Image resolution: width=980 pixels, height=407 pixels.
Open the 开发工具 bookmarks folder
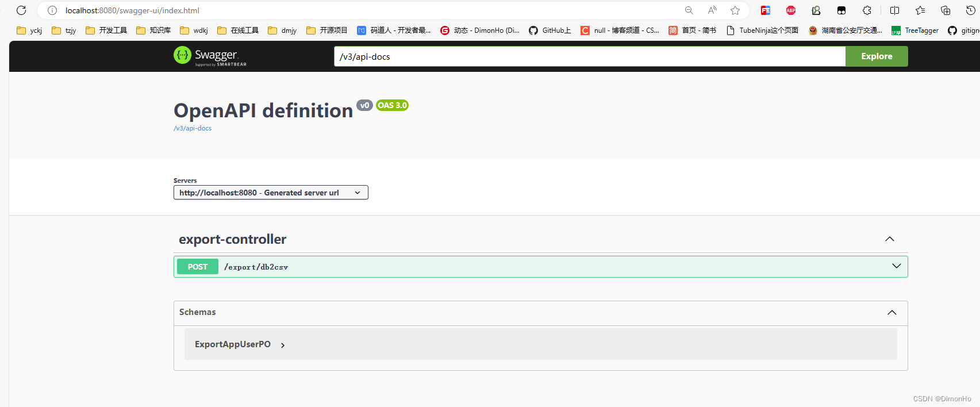pyautogui.click(x=106, y=30)
